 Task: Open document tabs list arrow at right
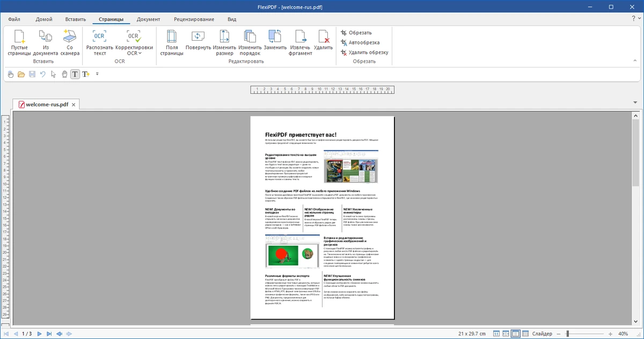tap(635, 103)
